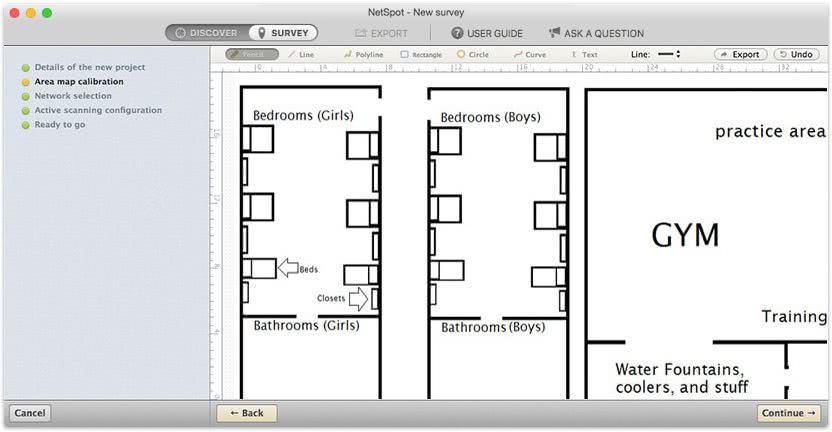Undo the last drawing action

796,54
